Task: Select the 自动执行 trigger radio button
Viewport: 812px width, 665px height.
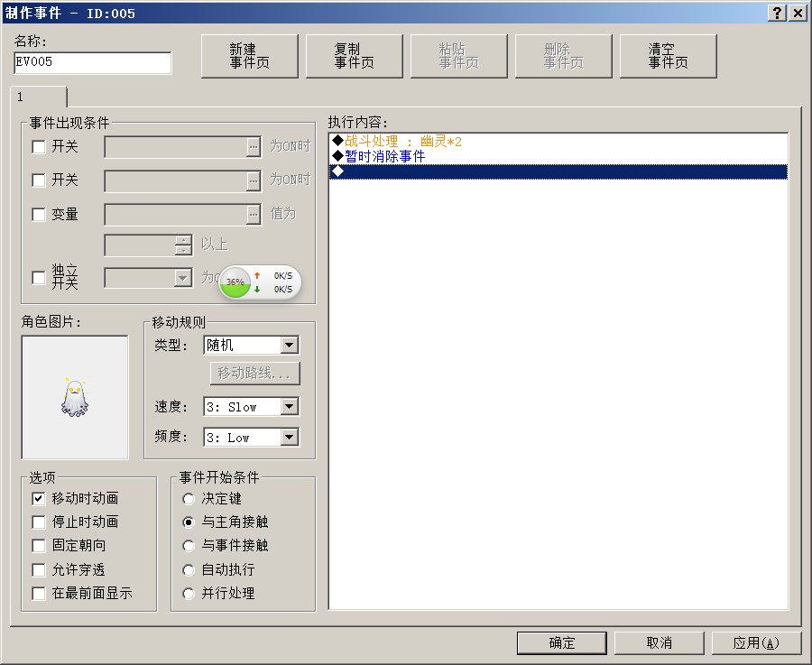Action: pos(189,570)
